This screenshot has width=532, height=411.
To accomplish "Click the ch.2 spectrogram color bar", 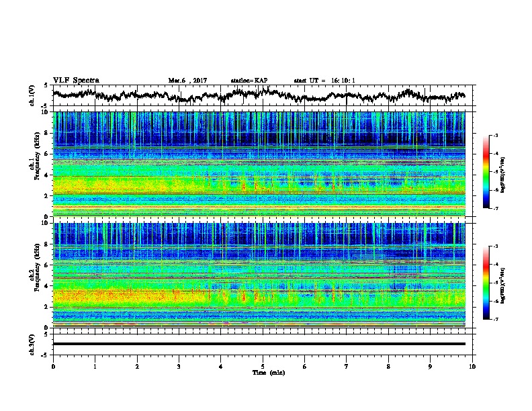I will click(x=486, y=283).
